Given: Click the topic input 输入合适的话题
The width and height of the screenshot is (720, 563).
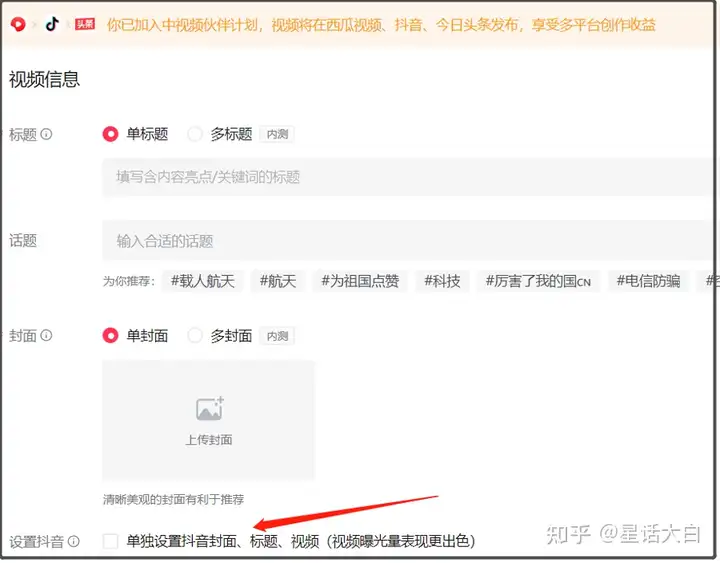Looking at the screenshot, I should click(x=408, y=241).
